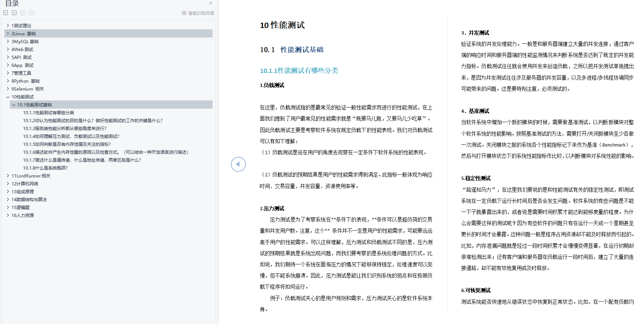Click the plus icon in the outline toolbar
Image resolution: width=644 pixels, height=324 pixels.
pos(23,13)
